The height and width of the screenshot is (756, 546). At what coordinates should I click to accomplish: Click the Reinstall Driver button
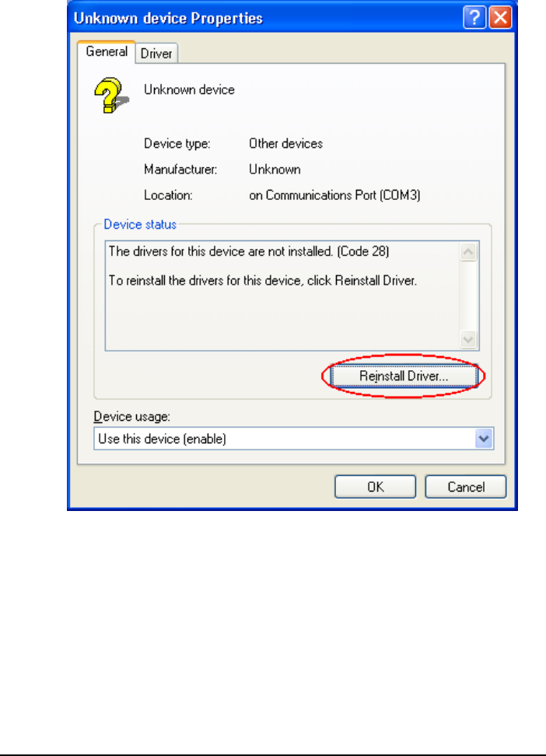[x=404, y=376]
